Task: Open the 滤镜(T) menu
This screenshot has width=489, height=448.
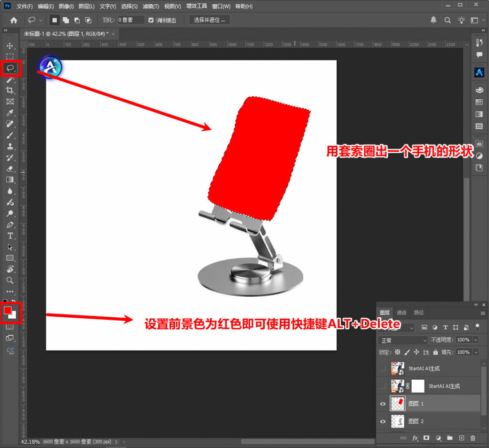Action: [x=150, y=6]
